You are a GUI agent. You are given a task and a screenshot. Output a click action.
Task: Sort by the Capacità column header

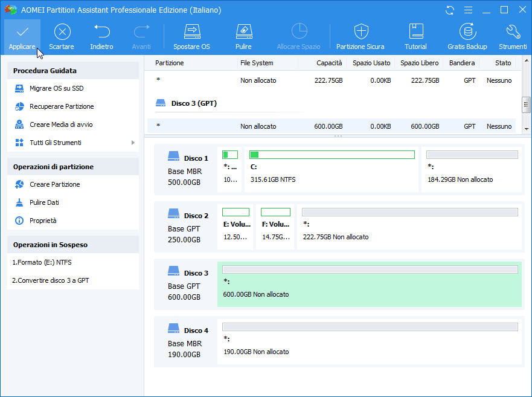coord(329,63)
